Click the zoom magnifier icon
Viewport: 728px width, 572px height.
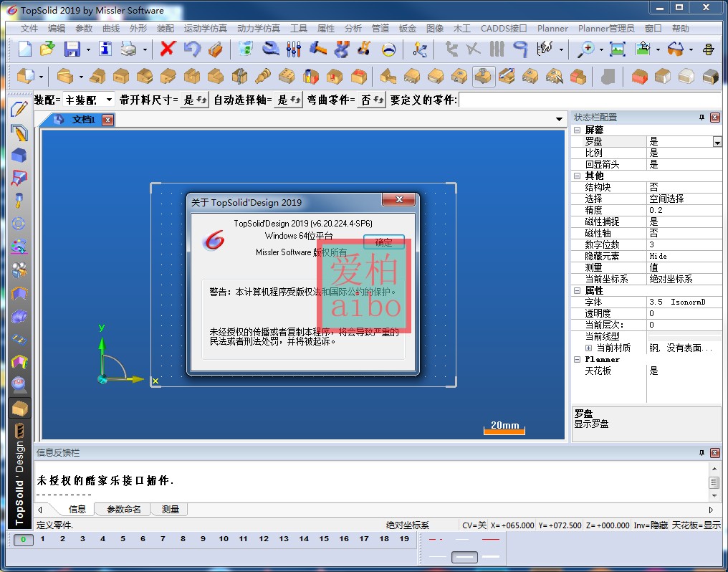(586, 49)
